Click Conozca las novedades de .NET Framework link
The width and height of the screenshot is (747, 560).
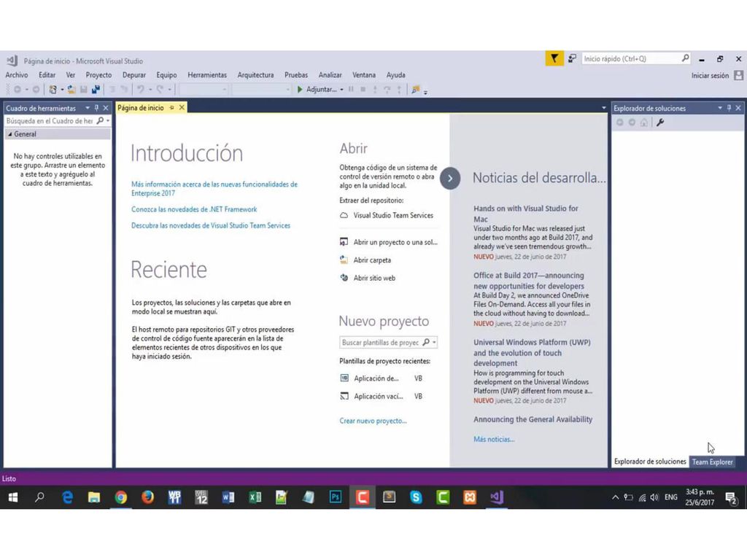(x=194, y=209)
